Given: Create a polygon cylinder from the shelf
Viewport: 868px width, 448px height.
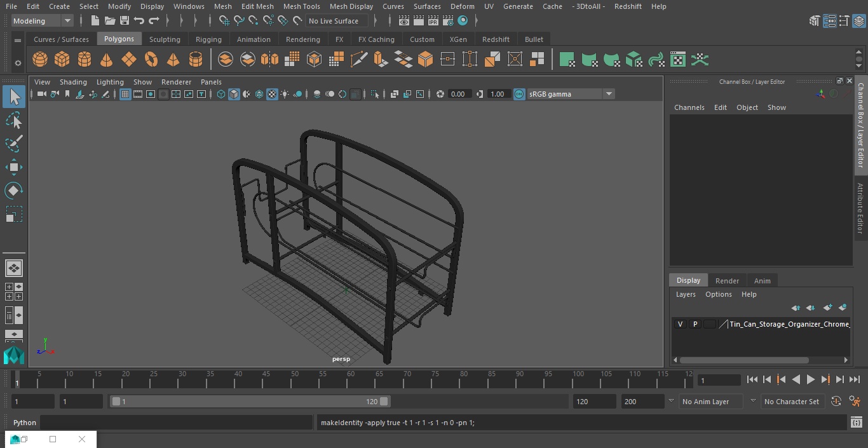Looking at the screenshot, I should [x=85, y=60].
